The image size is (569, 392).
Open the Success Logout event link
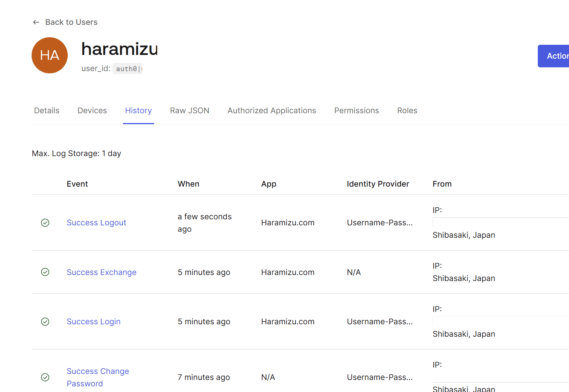[96, 223]
